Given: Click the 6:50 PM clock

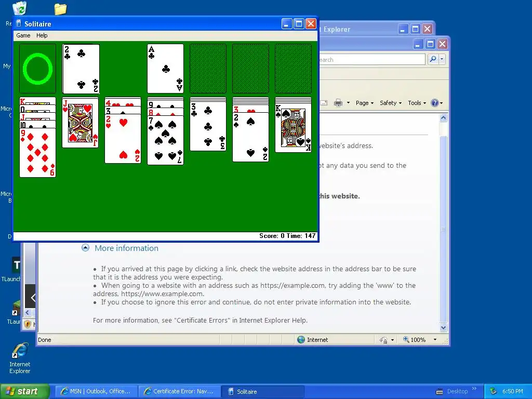Looking at the screenshot, I should (x=512, y=392).
